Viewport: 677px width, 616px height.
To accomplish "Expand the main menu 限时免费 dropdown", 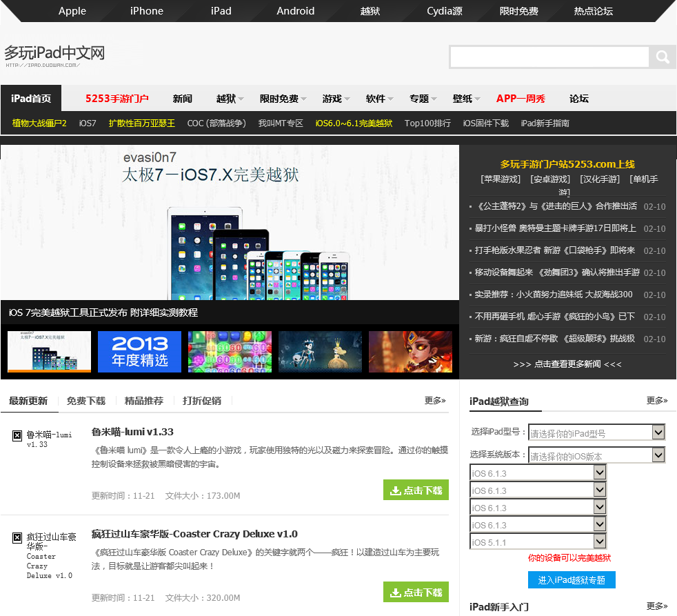I will [283, 99].
